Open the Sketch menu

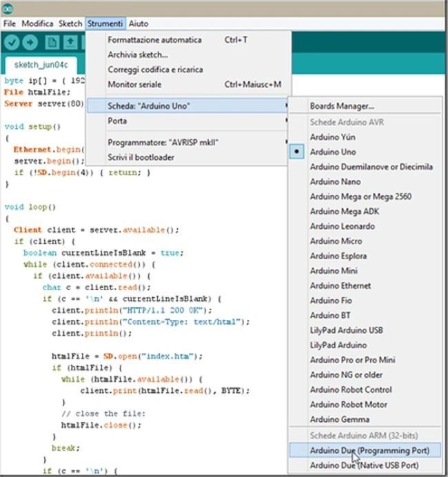70,23
